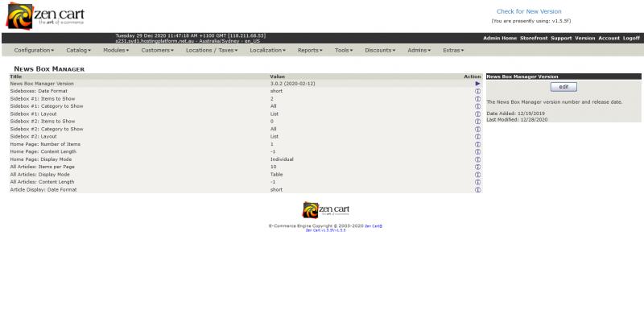
Task: Click the Table value for All Articles Display Mode
Action: tap(276, 175)
